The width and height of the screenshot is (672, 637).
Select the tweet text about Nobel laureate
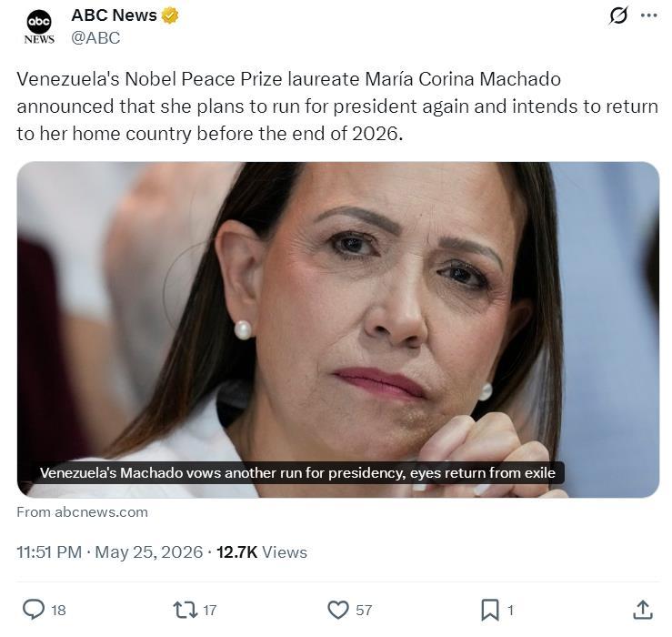click(x=337, y=106)
